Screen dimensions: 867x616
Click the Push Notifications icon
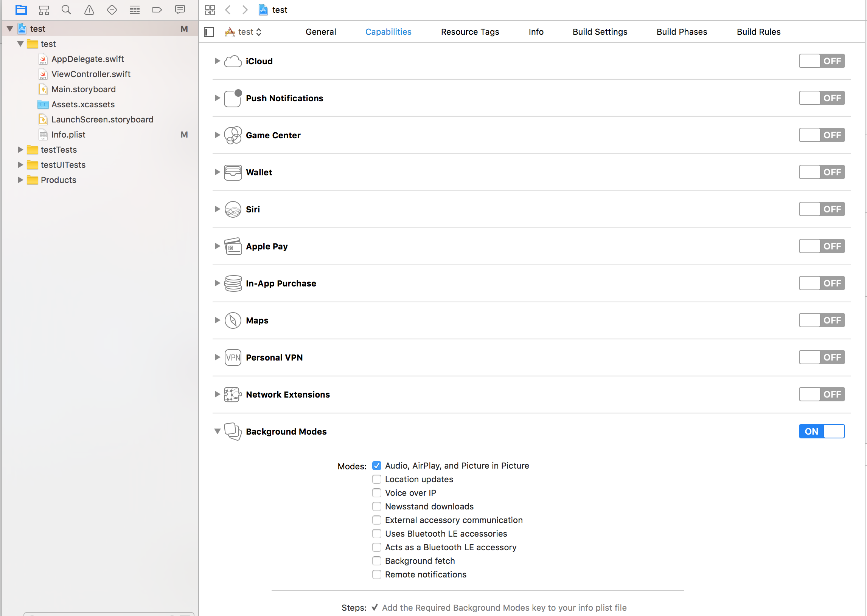[232, 98]
